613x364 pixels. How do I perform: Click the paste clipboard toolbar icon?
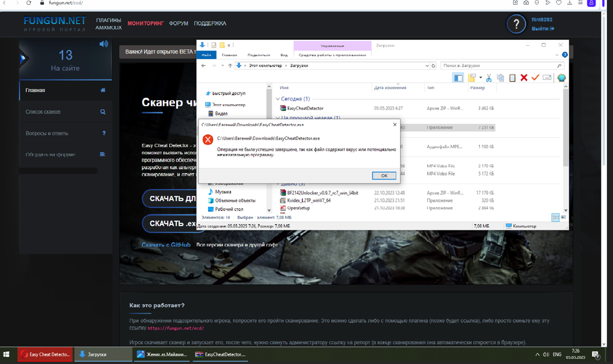click(512, 78)
